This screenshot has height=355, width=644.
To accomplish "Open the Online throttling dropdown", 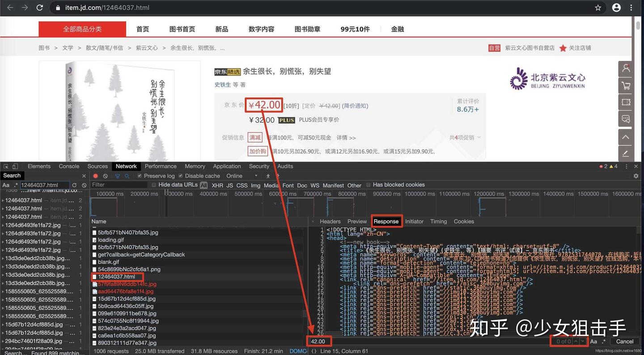I will pos(242,176).
